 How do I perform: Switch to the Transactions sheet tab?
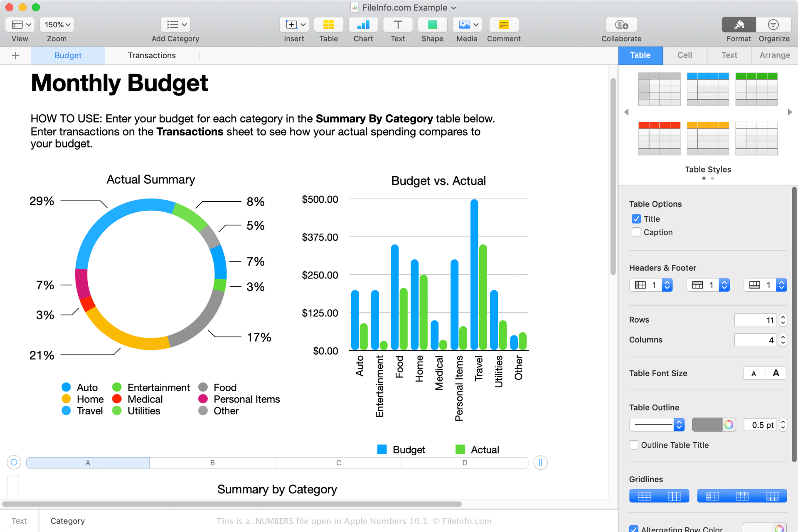point(152,56)
